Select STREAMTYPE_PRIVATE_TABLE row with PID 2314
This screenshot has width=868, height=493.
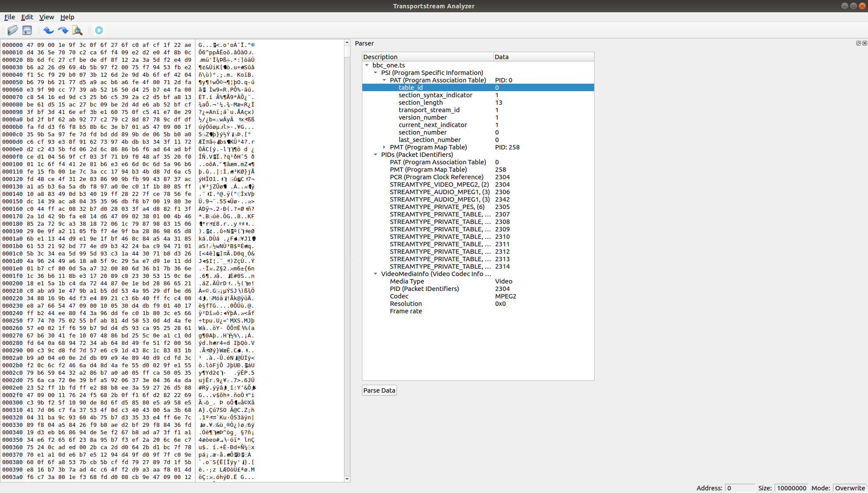[478, 266]
